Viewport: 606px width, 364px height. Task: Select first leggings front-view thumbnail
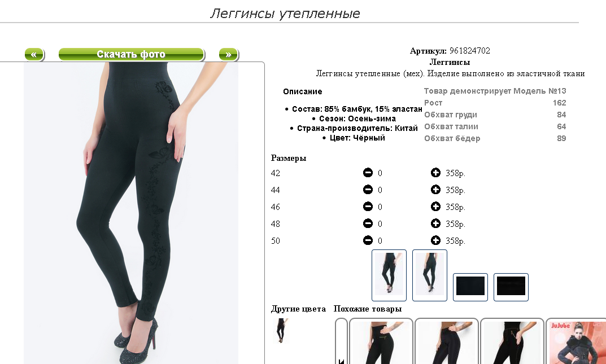click(389, 275)
